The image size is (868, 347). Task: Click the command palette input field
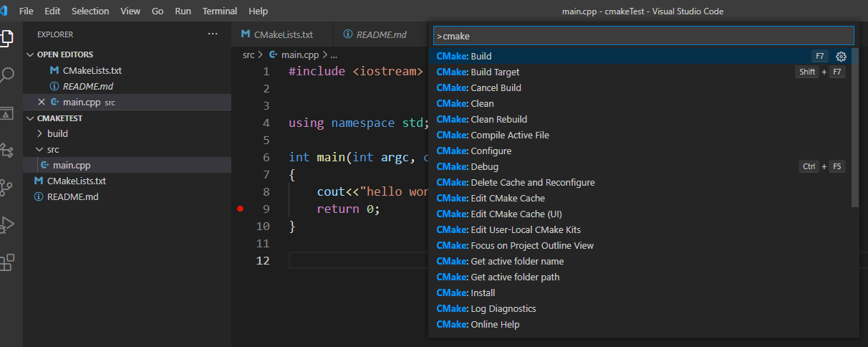643,35
